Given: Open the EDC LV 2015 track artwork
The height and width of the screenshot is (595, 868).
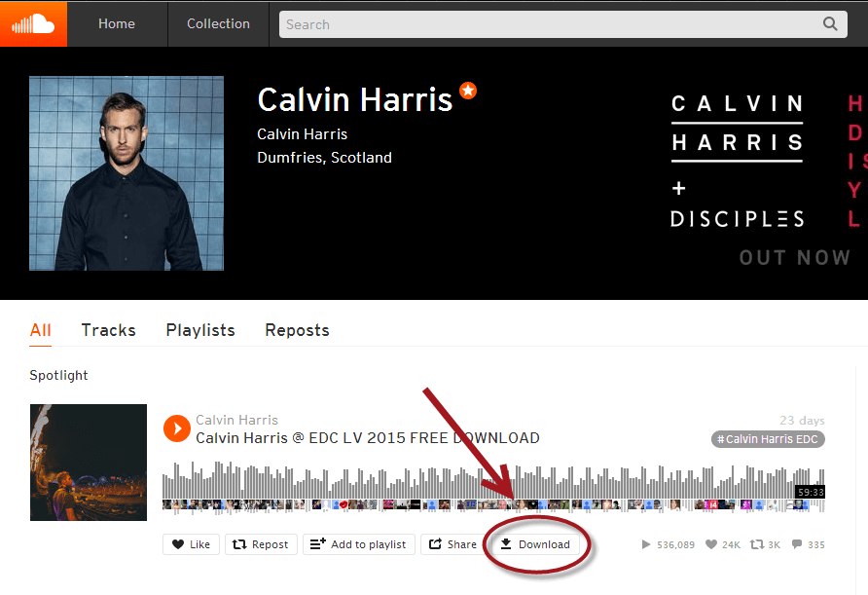Looking at the screenshot, I should point(89,463).
